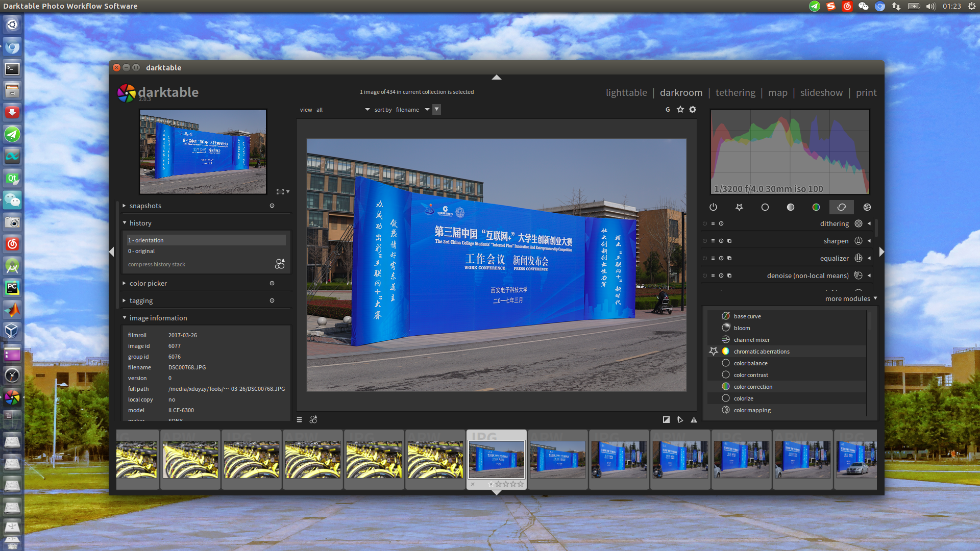Click the histogram display

(790, 152)
